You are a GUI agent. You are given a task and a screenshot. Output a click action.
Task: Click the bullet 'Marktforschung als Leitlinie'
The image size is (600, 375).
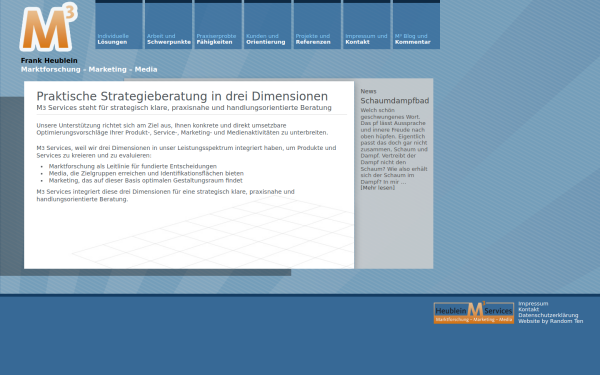coord(132,166)
